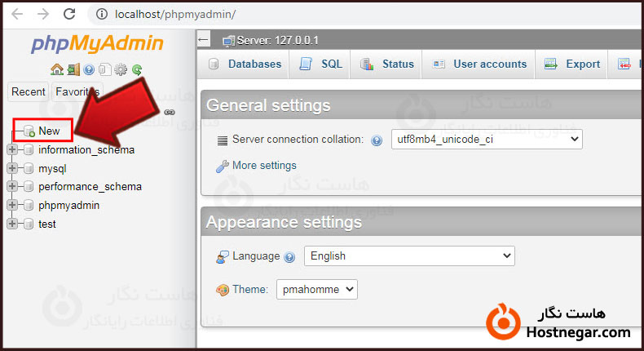Expand the performance_schema database node

tap(11, 186)
